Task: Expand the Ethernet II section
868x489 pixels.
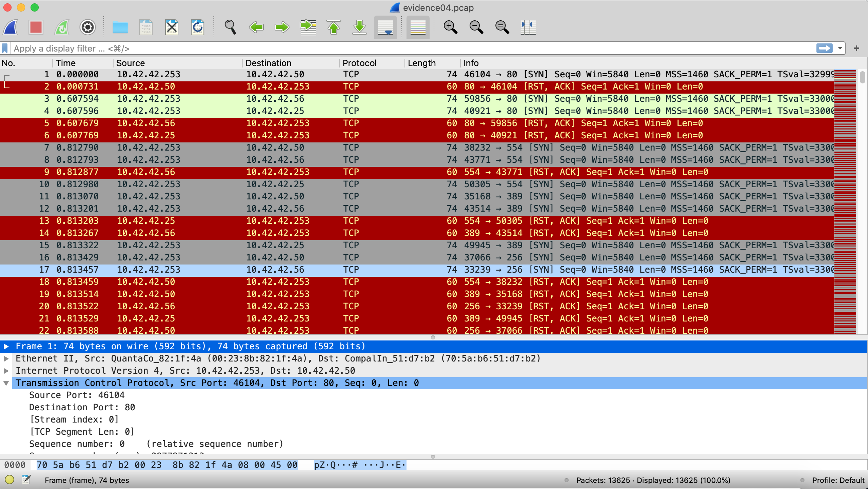Action: point(6,358)
